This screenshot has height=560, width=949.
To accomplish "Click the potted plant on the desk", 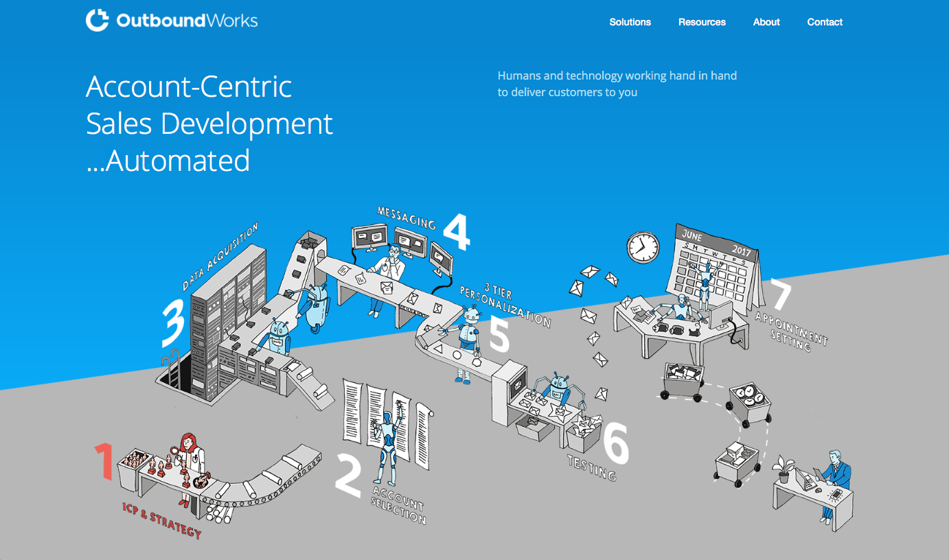I will click(x=783, y=470).
